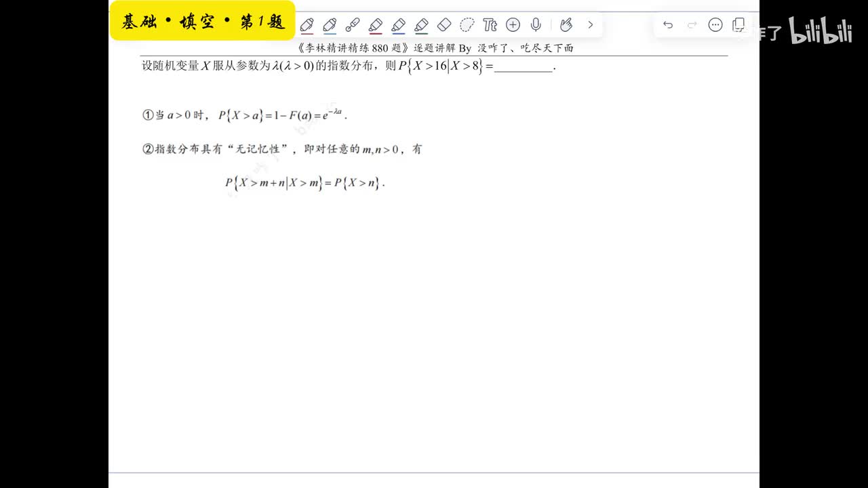Screen dimensions: 868x488
Task: Open the three-dots more options menu
Action: (715, 25)
